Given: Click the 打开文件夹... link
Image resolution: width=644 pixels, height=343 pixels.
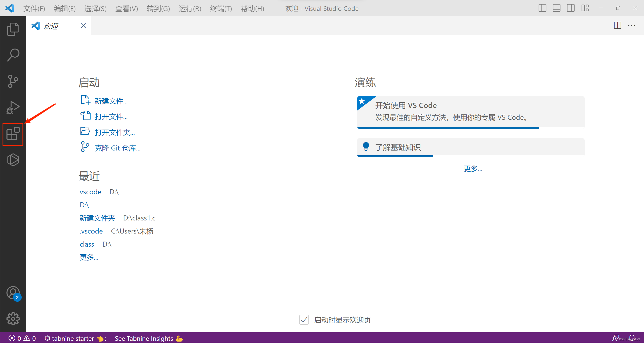Looking at the screenshot, I should 115,132.
